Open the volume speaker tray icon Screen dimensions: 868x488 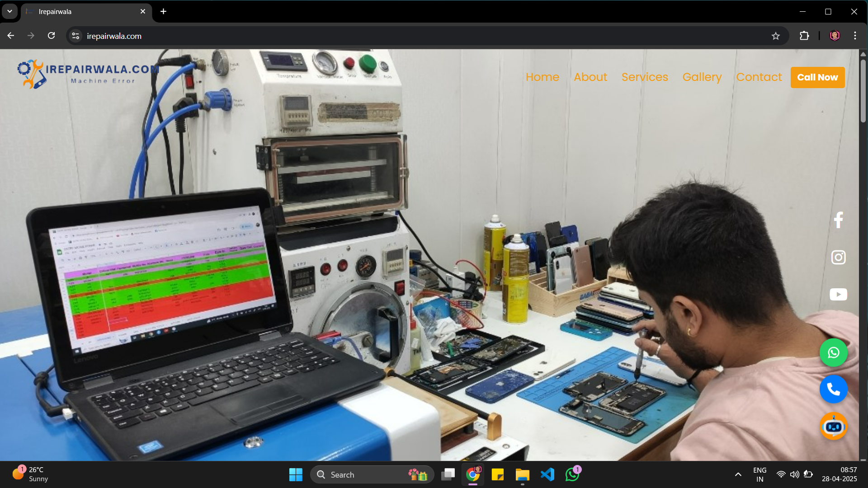[794, 474]
